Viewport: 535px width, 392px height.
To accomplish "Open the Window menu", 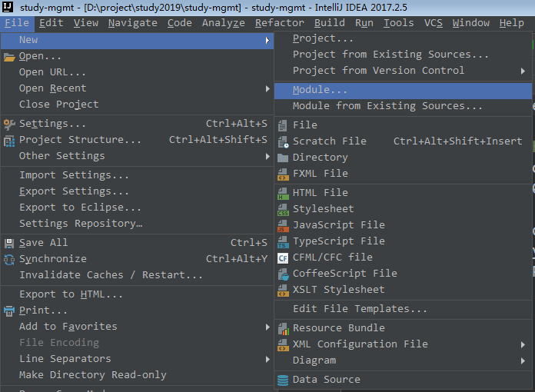I will pyautogui.click(x=471, y=23).
